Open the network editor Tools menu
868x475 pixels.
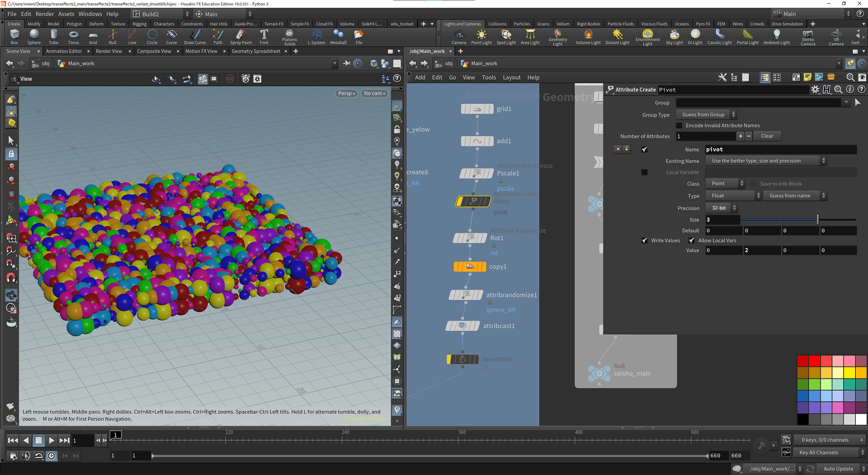pyautogui.click(x=489, y=77)
